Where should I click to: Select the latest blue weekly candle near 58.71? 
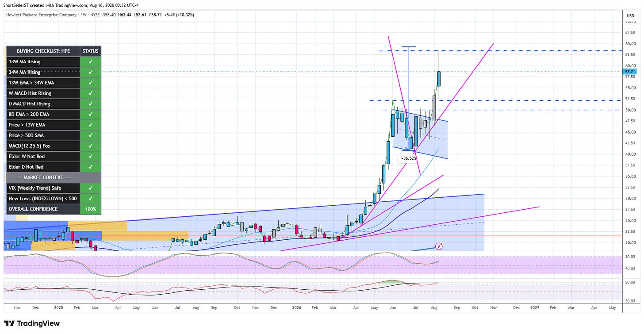pos(439,79)
